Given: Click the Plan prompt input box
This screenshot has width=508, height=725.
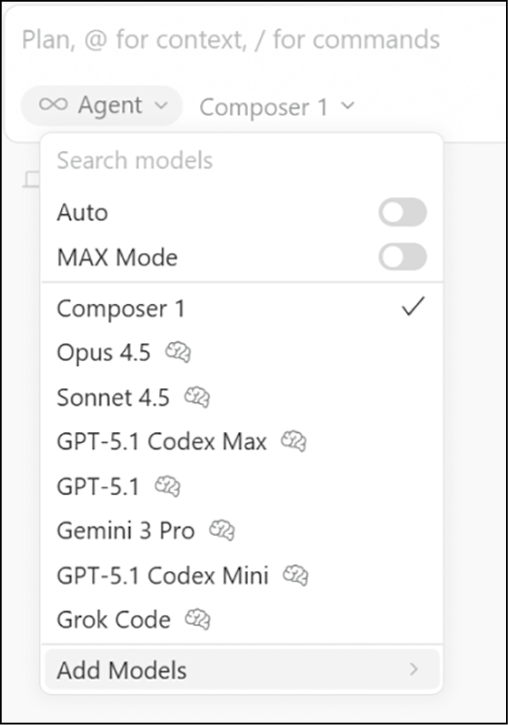Looking at the screenshot, I should [x=254, y=40].
